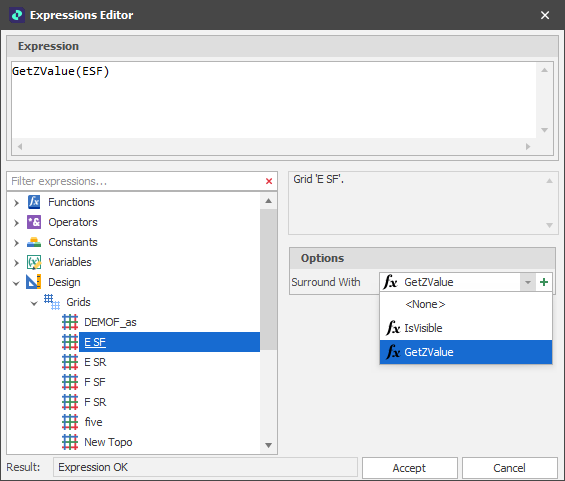Click the Filter expressions input field
Image resolution: width=565 pixels, height=481 pixels.
click(x=135, y=181)
